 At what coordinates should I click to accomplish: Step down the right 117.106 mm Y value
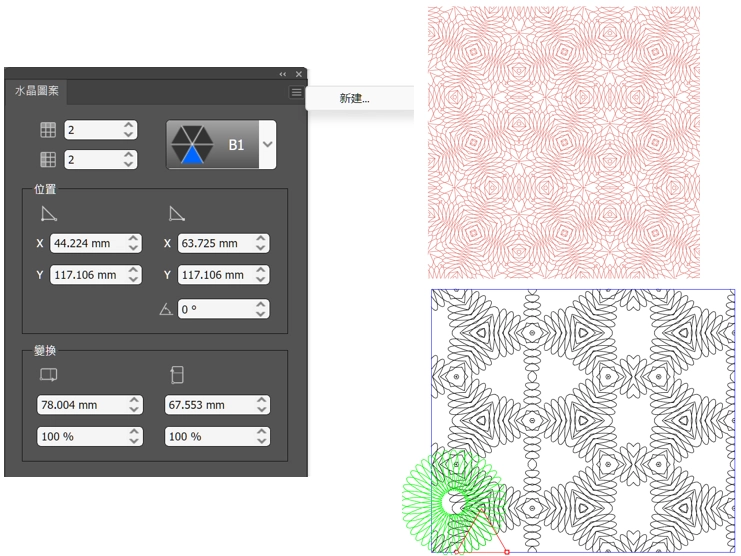pos(261,280)
